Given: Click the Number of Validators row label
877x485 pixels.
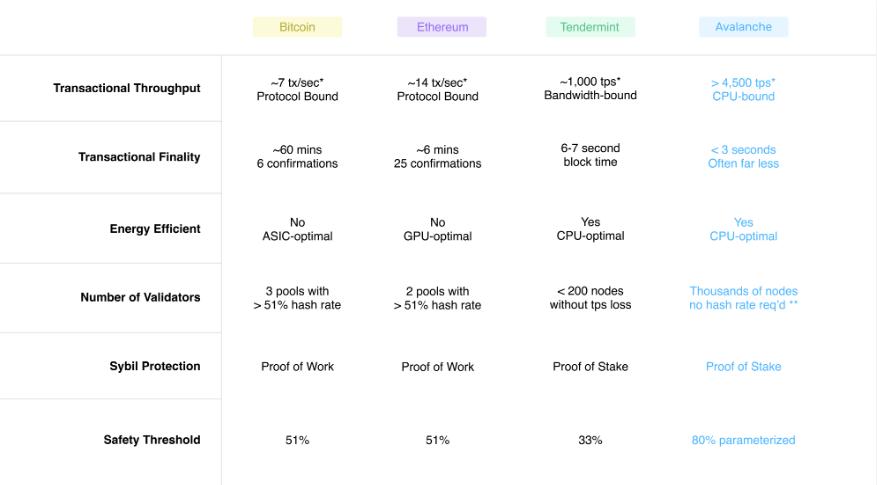Looking at the screenshot, I should click(140, 297).
